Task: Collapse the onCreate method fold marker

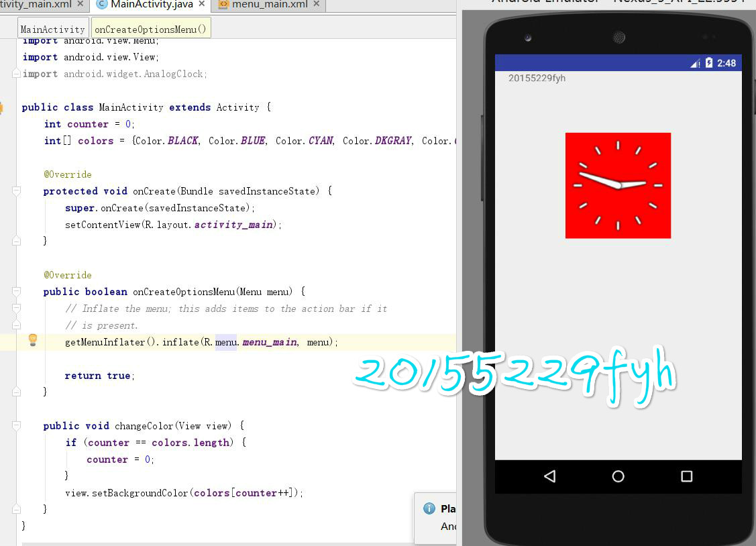Action: point(16,191)
